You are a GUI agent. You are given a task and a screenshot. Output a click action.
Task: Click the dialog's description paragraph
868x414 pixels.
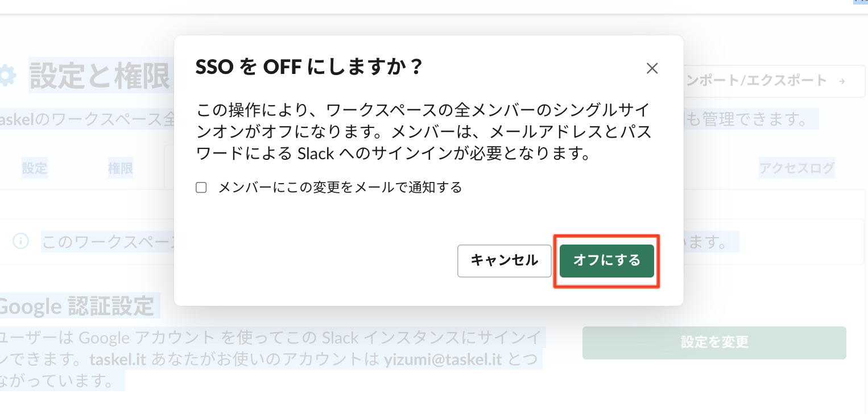[x=423, y=132]
